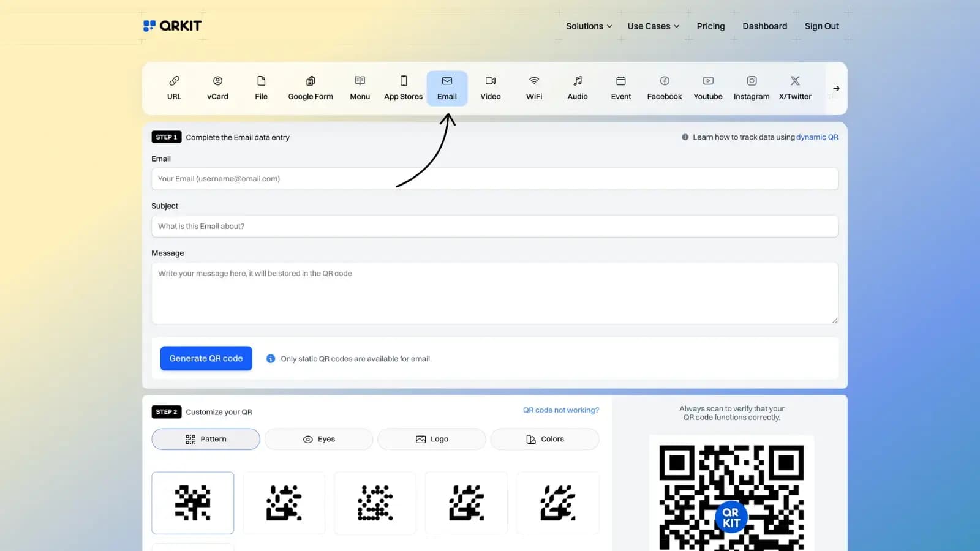Screen dimensions: 980x551
Task: Select the second QR pattern style
Action: pyautogui.click(x=284, y=503)
